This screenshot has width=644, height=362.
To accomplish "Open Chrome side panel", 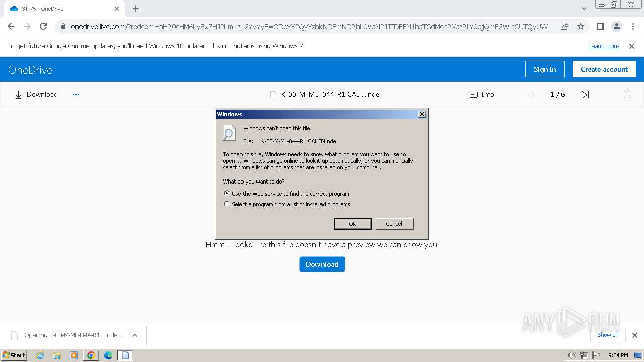I will coord(600,26).
